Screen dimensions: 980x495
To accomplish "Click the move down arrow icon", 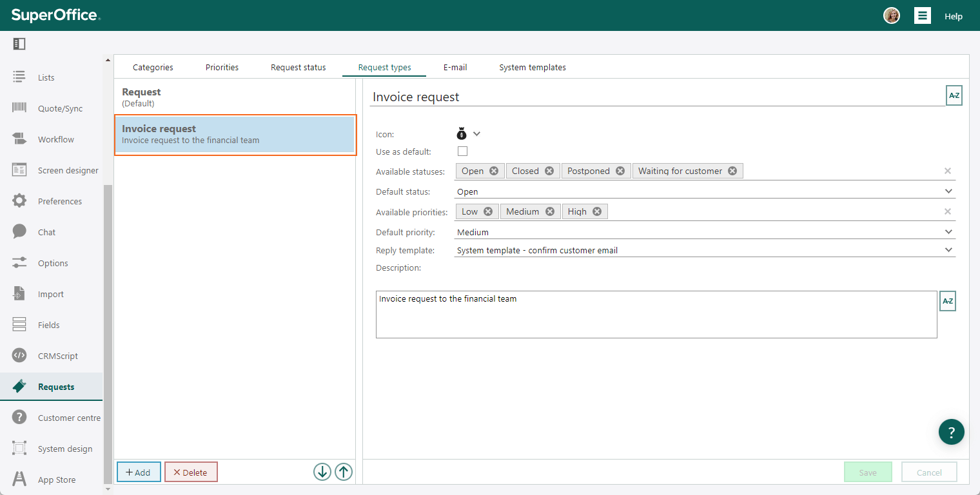I will 322,472.
